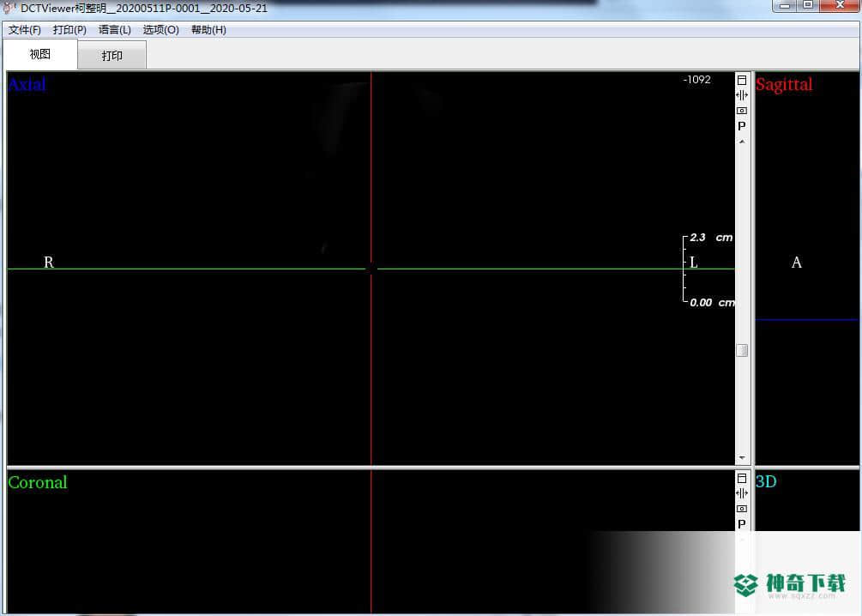This screenshot has height=616, width=862.
Task: Click the Axial slice scrollbar thumb
Action: [x=742, y=350]
